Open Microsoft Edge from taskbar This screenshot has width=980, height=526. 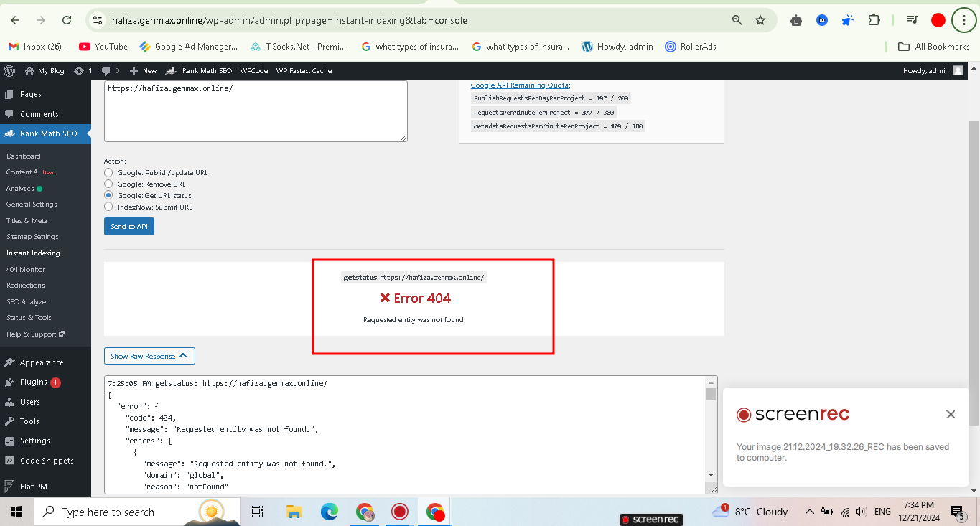329,512
